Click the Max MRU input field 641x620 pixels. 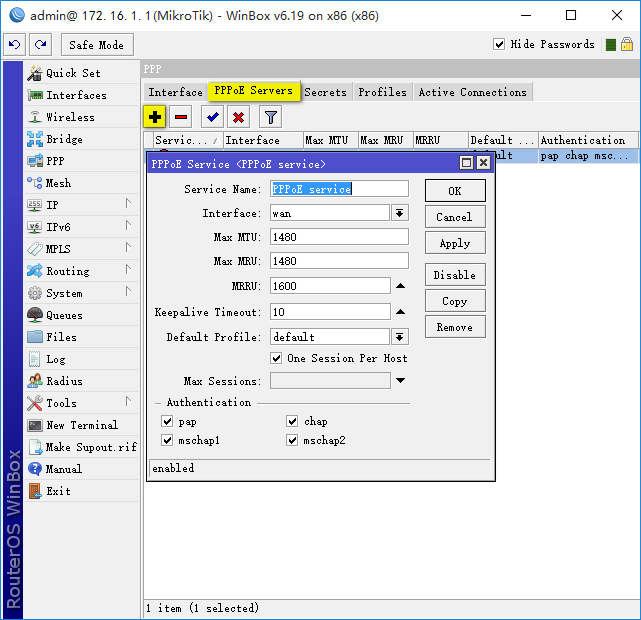click(339, 261)
